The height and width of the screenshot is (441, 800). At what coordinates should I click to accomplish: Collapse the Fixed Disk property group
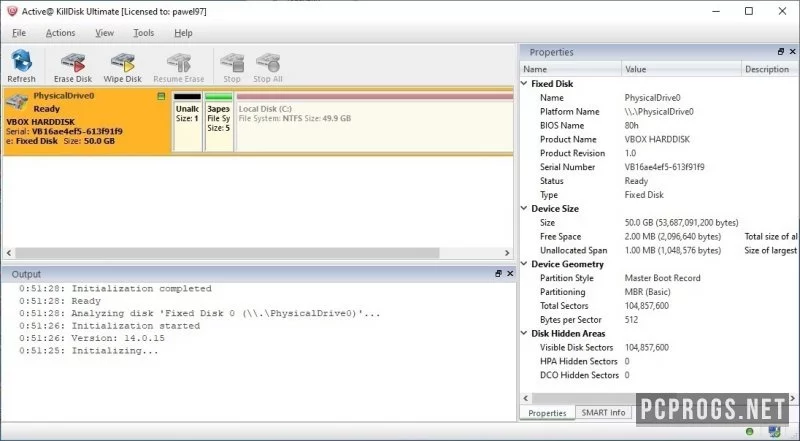point(524,83)
